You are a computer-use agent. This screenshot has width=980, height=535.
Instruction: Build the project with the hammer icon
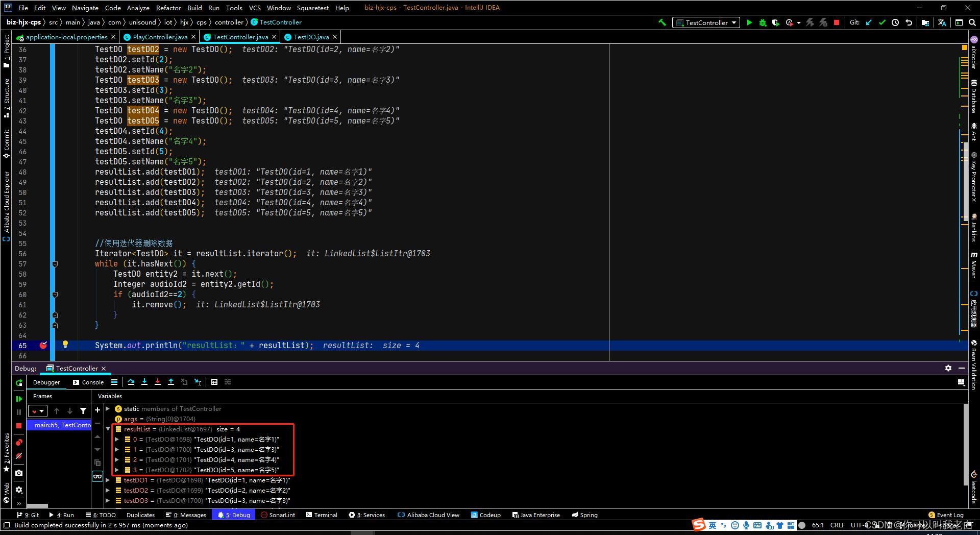tap(663, 22)
